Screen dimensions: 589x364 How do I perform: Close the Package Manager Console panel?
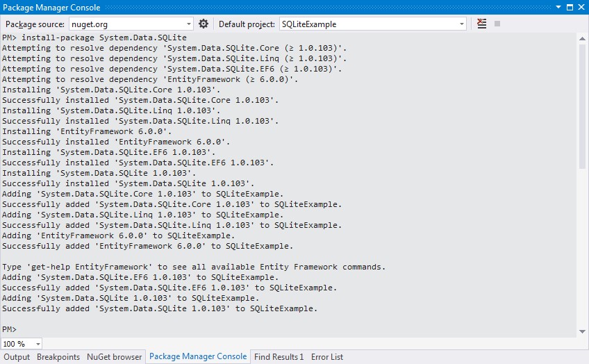click(581, 7)
